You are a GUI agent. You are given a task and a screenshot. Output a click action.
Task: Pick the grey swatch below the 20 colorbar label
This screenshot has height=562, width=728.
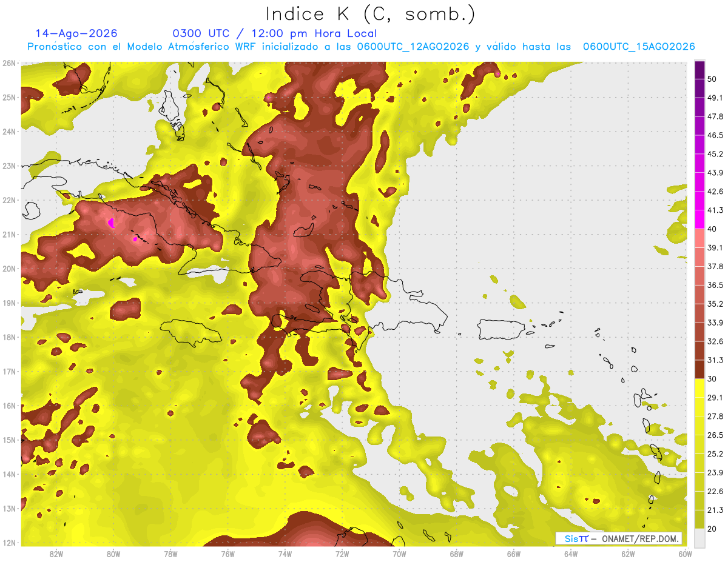pyautogui.click(x=700, y=538)
